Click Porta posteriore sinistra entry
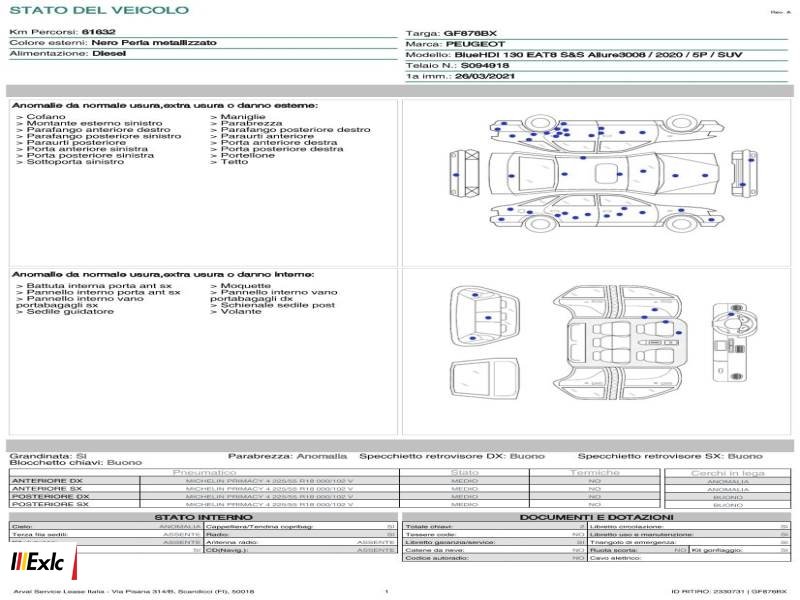Image resolution: width=800 pixels, height=600 pixels. click(x=85, y=155)
